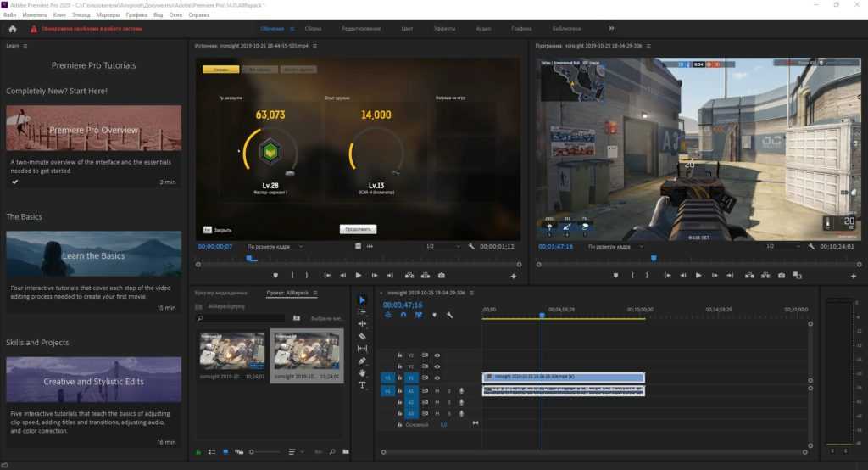Select the Slip tool
The width and height of the screenshot is (868, 470).
coord(362,349)
